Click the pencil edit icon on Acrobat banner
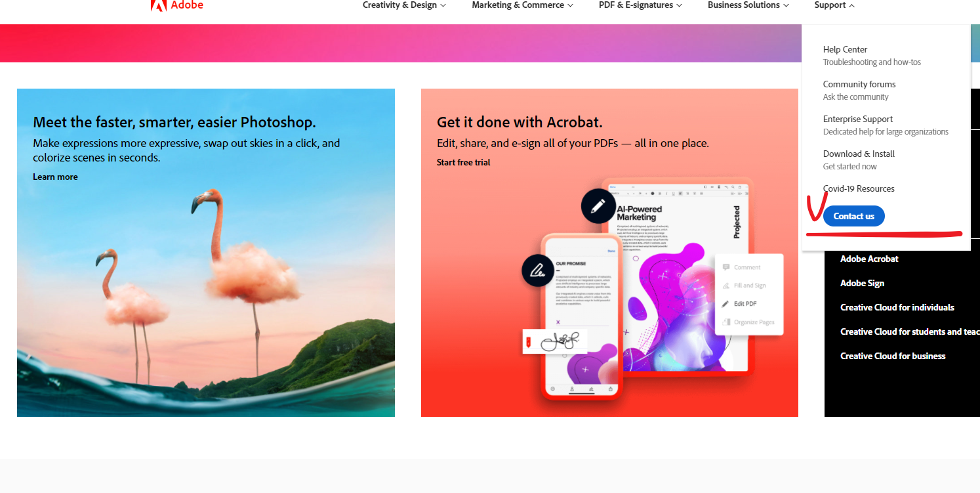980x493 pixels. click(598, 206)
